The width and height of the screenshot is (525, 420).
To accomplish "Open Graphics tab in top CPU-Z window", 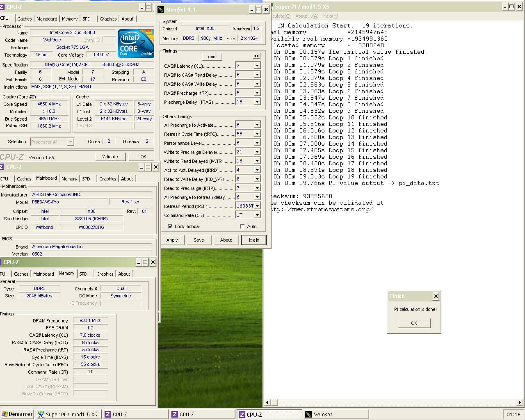I will point(108,19).
